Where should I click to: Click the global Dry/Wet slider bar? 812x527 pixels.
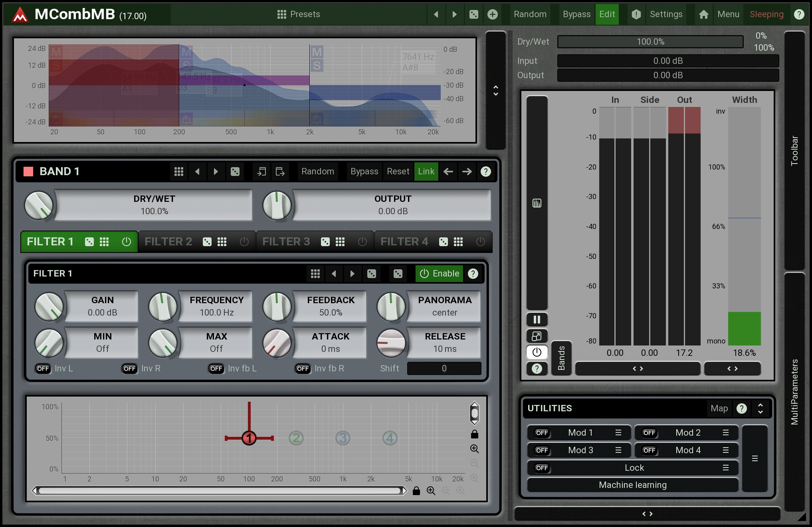pyautogui.click(x=650, y=42)
